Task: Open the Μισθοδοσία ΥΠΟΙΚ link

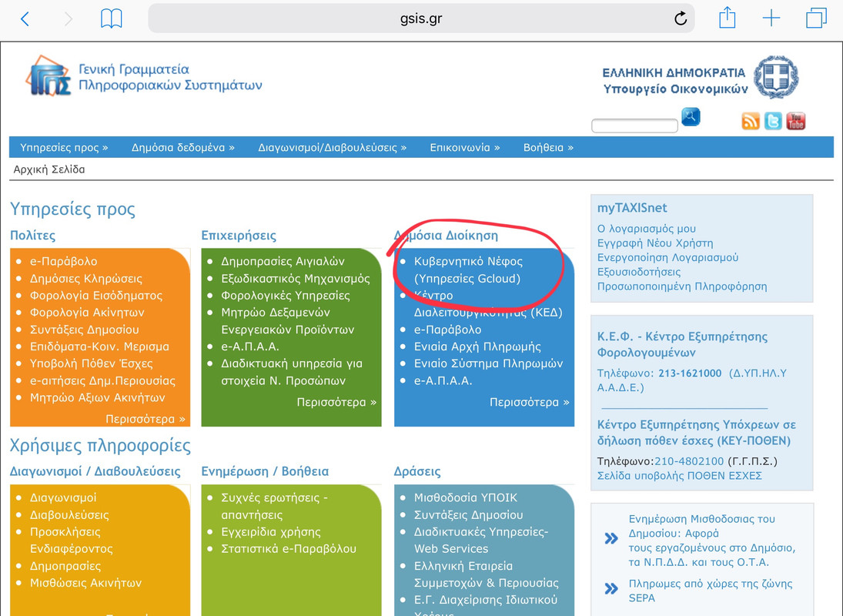Action: pyautogui.click(x=466, y=497)
